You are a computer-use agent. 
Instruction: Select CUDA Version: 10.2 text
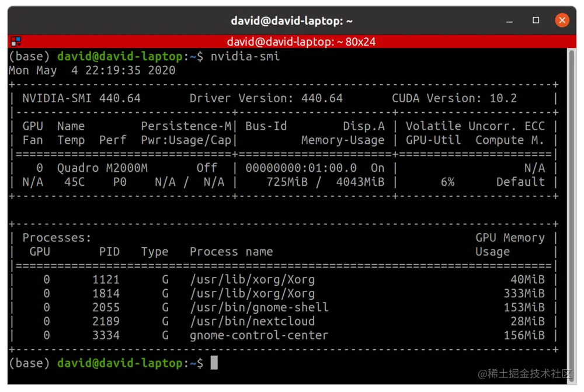click(454, 98)
